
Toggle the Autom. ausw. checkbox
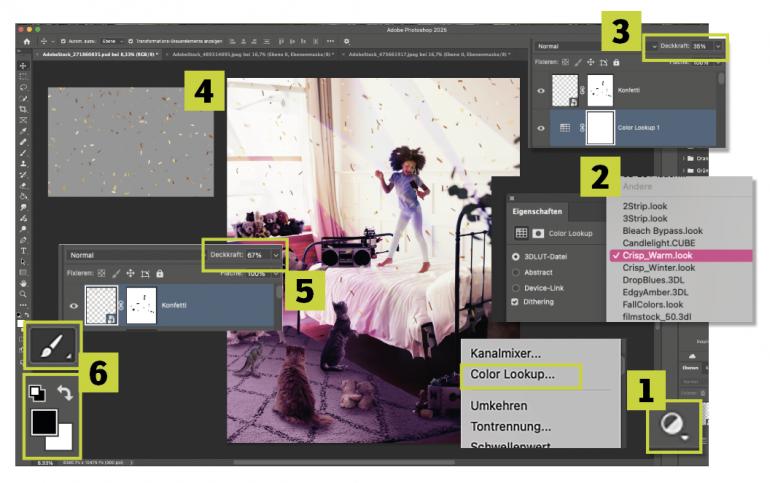click(63, 42)
